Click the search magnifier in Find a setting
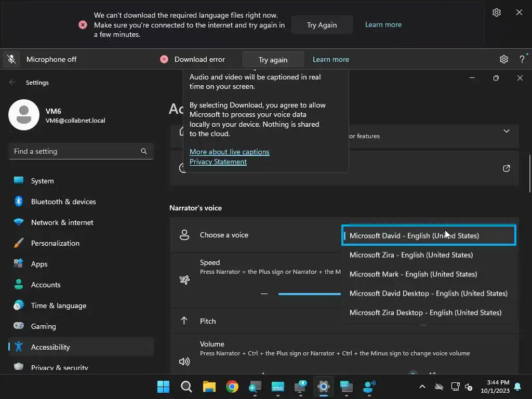The height and width of the screenshot is (399, 532). point(144,151)
